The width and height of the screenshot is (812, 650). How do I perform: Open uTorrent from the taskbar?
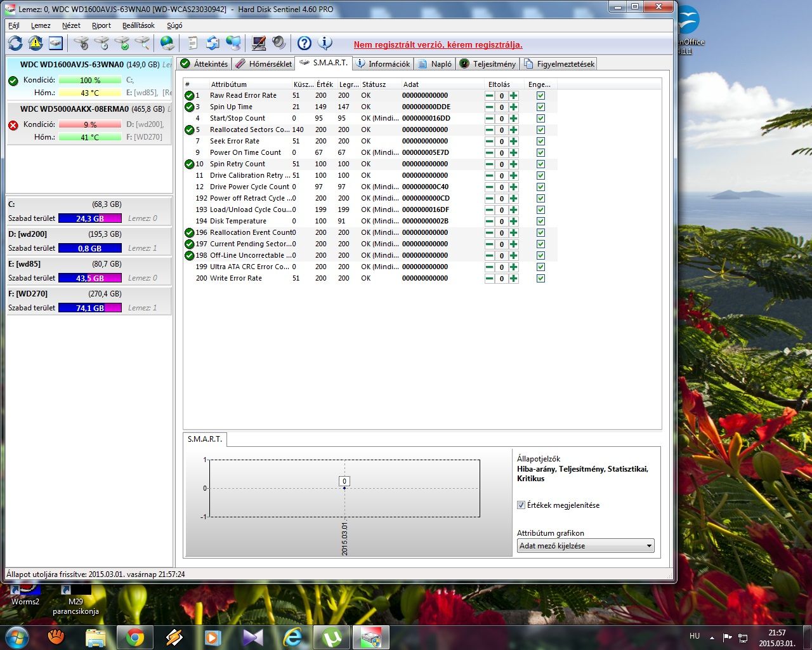(x=332, y=637)
